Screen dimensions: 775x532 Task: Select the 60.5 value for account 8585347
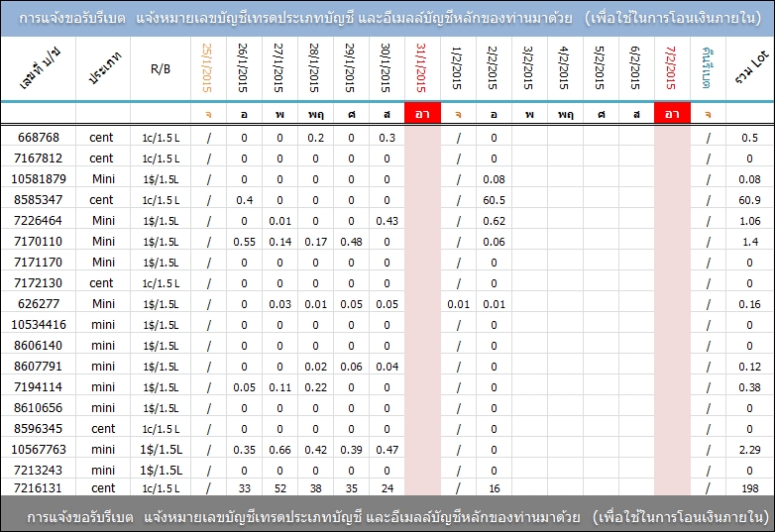pos(494,200)
